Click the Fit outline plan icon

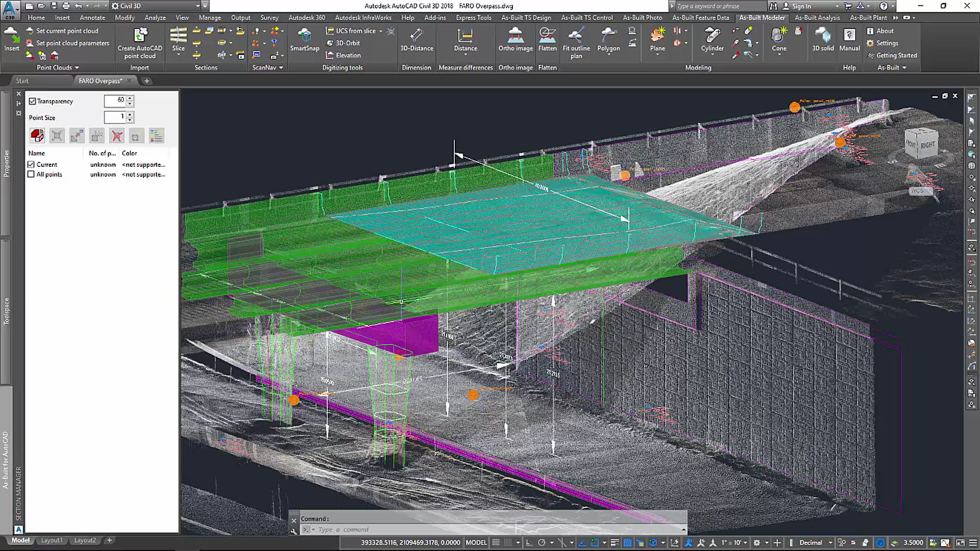pos(576,36)
